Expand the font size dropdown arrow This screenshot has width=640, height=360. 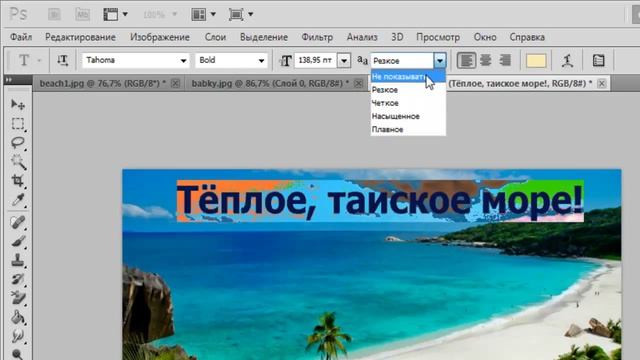344,61
